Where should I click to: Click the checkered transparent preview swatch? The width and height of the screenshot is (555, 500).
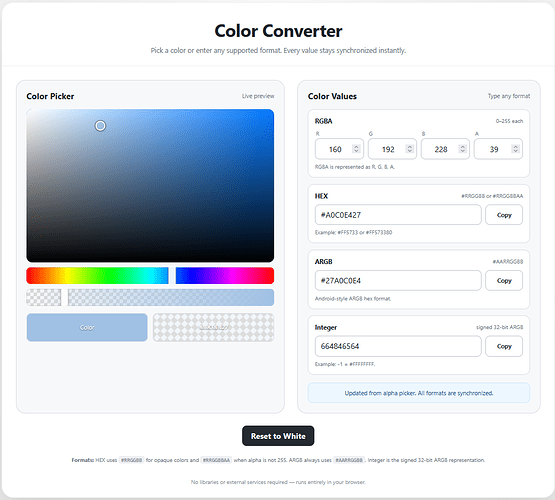click(213, 327)
